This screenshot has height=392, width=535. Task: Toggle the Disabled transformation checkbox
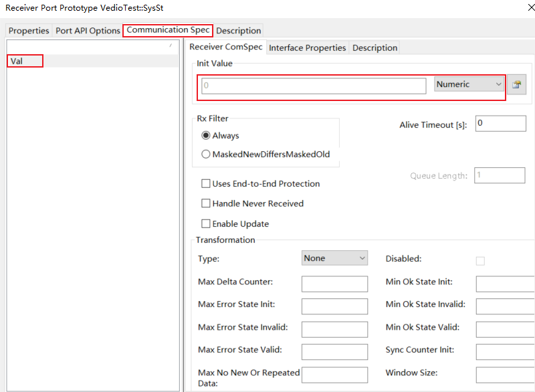pos(480,261)
